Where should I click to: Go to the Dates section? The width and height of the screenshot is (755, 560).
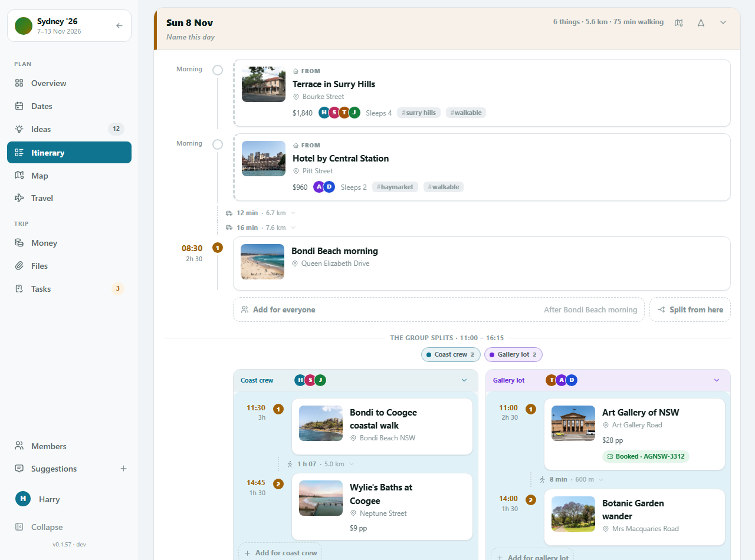pyautogui.click(x=69, y=106)
